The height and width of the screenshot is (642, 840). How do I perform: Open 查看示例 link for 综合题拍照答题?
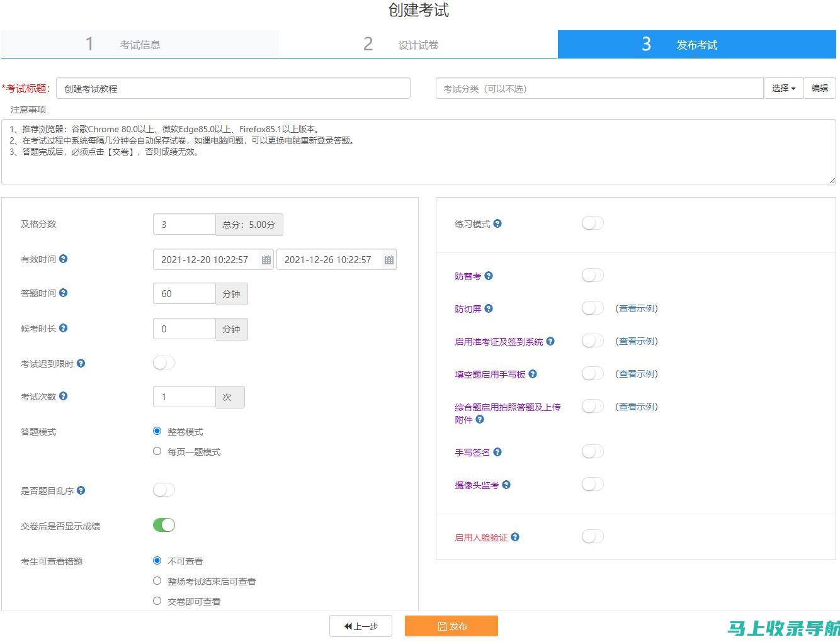pos(637,407)
